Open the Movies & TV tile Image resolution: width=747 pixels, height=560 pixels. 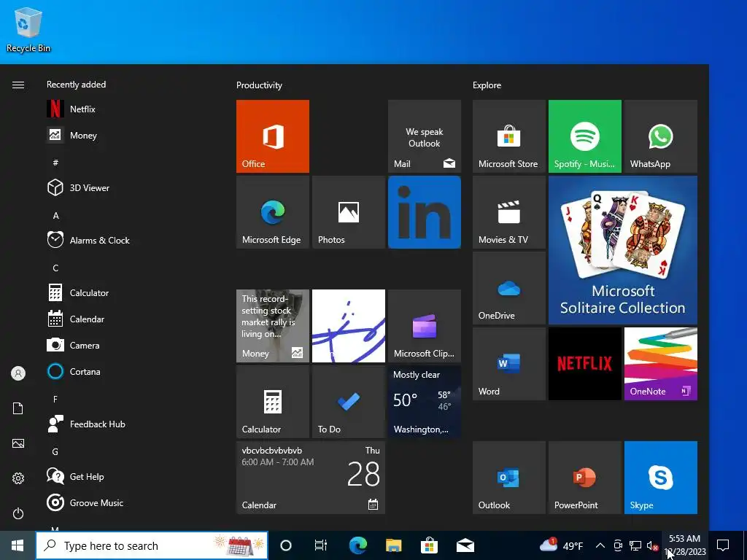[508, 212]
